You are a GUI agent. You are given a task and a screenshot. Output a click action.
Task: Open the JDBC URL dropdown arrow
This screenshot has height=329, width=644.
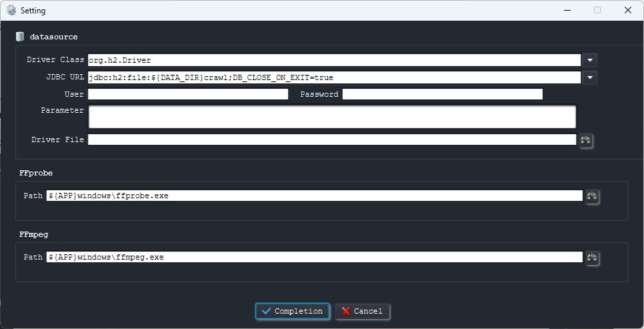tap(590, 77)
